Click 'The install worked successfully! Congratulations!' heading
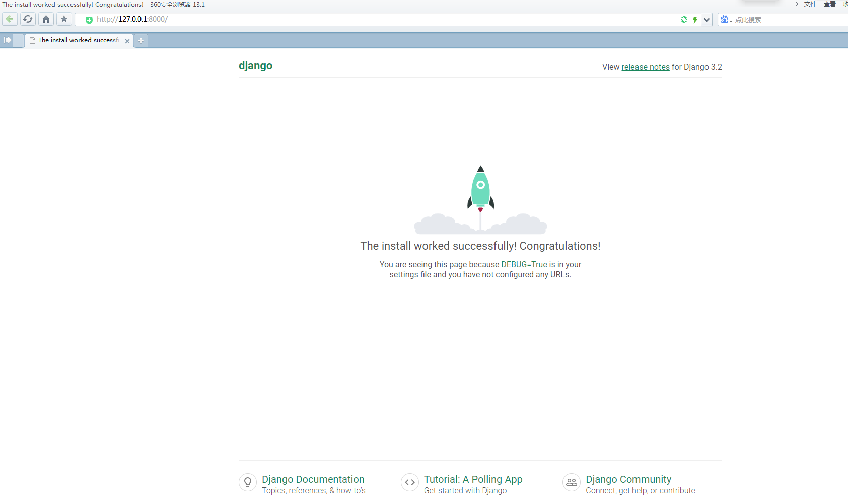This screenshot has height=504, width=848. coord(480,246)
